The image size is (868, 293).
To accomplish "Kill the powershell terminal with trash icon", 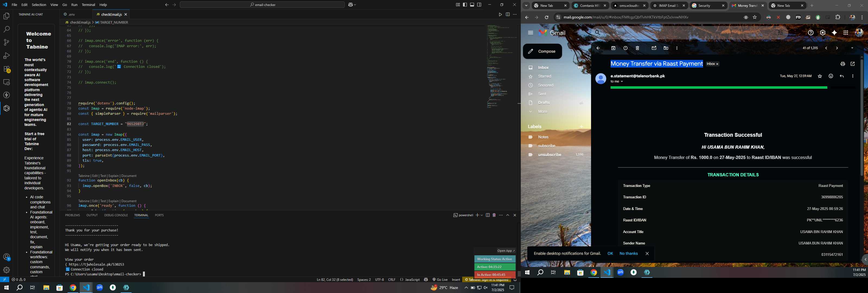I will point(494,215).
